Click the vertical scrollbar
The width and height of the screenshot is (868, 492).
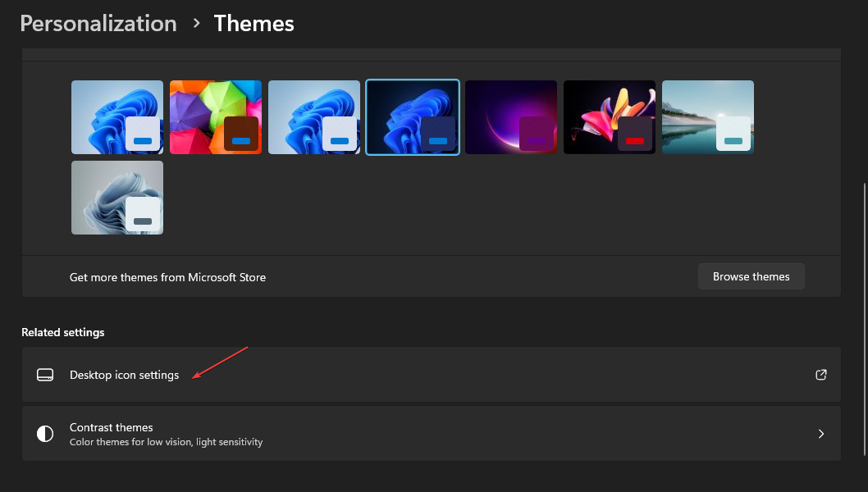(x=864, y=319)
